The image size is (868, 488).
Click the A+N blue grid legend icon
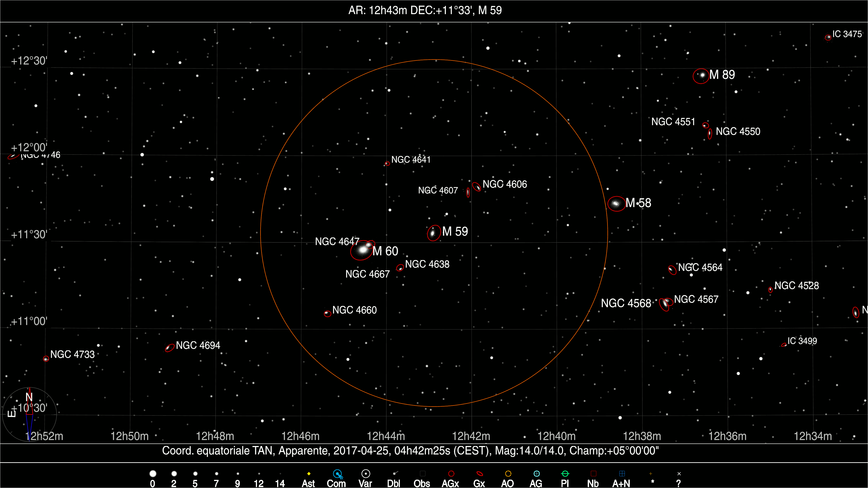coord(622,474)
